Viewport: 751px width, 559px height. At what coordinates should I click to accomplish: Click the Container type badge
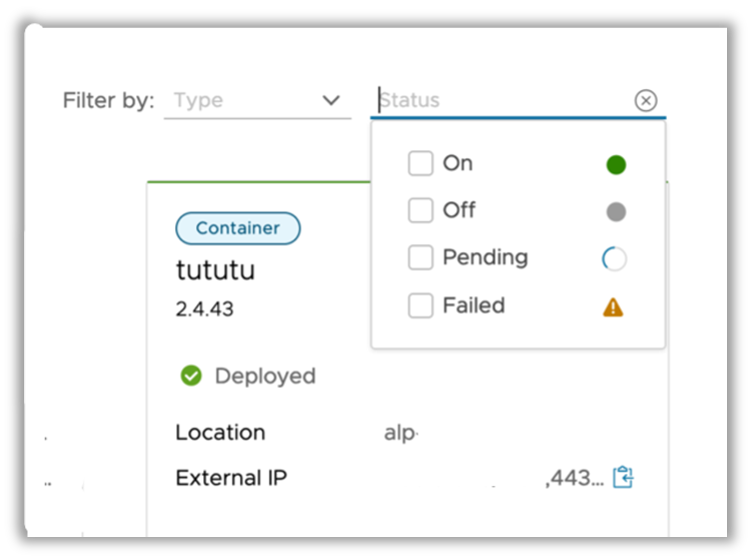pos(237,228)
